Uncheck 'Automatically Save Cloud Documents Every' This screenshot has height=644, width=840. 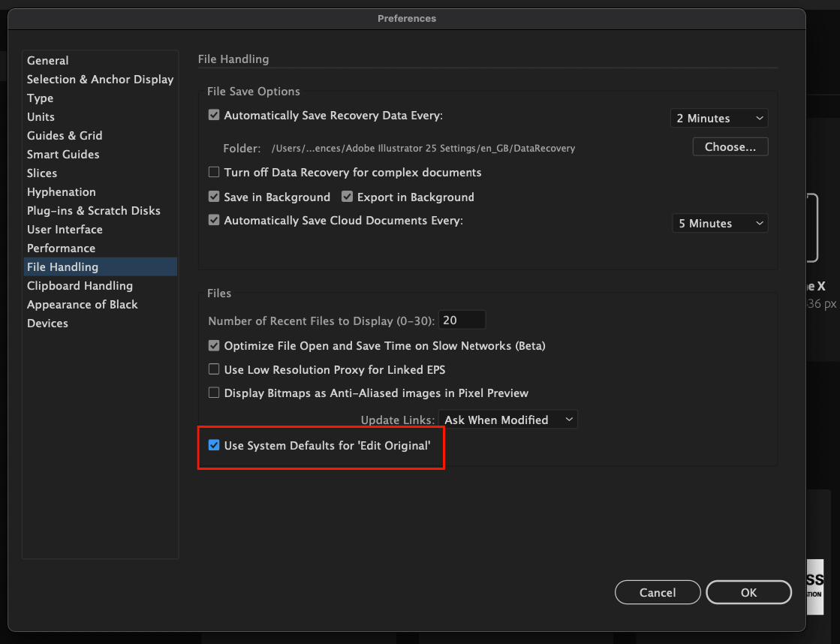tap(214, 220)
